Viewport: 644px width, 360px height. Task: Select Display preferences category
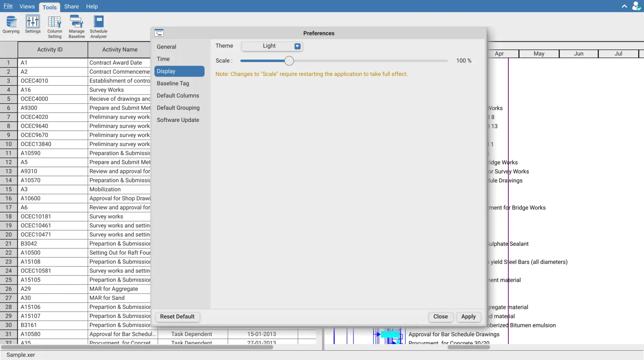coord(180,71)
